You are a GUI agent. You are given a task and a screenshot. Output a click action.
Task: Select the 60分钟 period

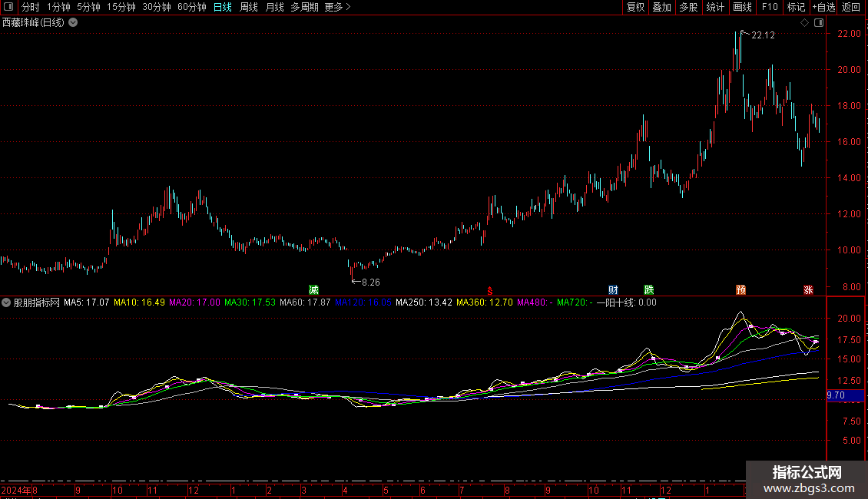tap(192, 7)
